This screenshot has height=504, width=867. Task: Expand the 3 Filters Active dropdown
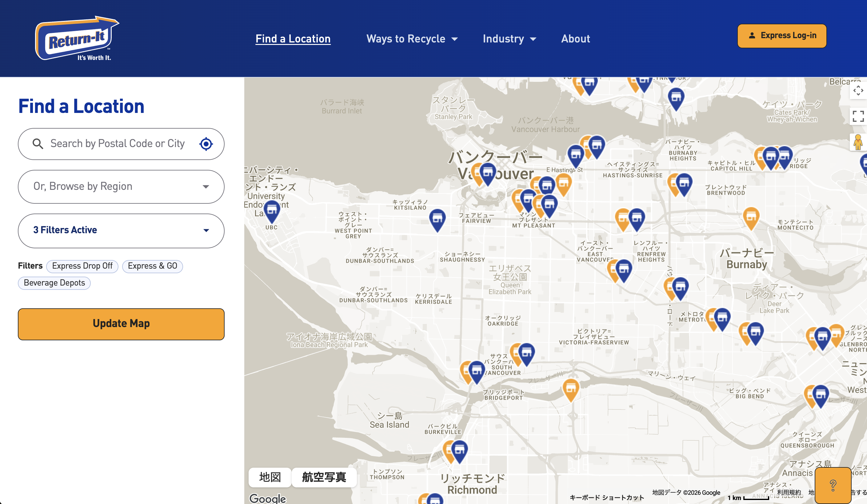click(x=121, y=230)
